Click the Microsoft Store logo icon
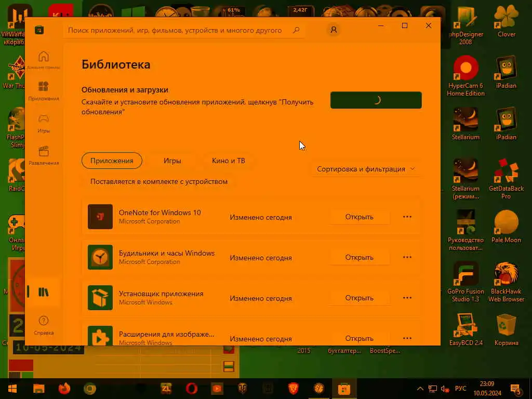Viewport: 532px width, 399px height. tap(39, 30)
